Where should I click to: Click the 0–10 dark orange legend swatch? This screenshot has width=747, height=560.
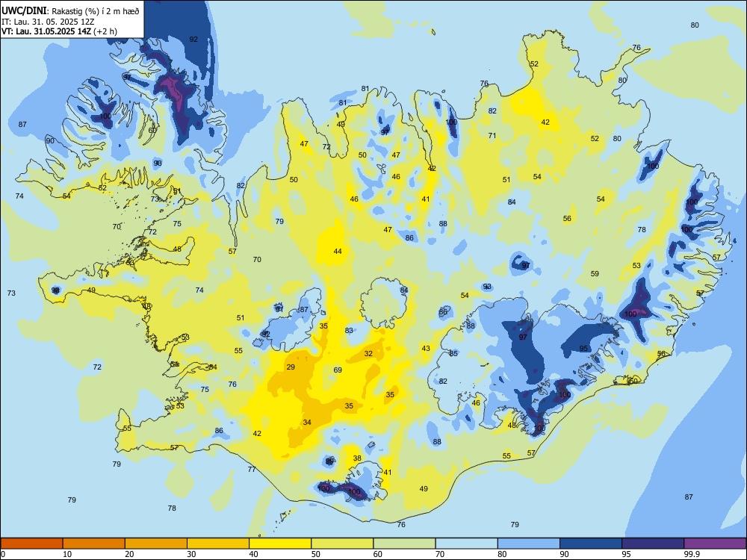point(31,544)
